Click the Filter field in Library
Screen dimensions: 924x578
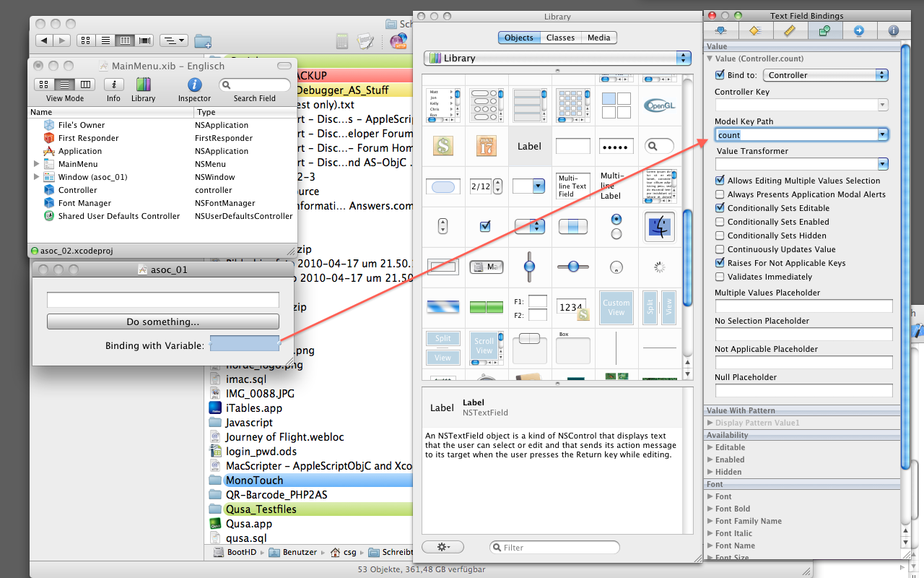(554, 548)
